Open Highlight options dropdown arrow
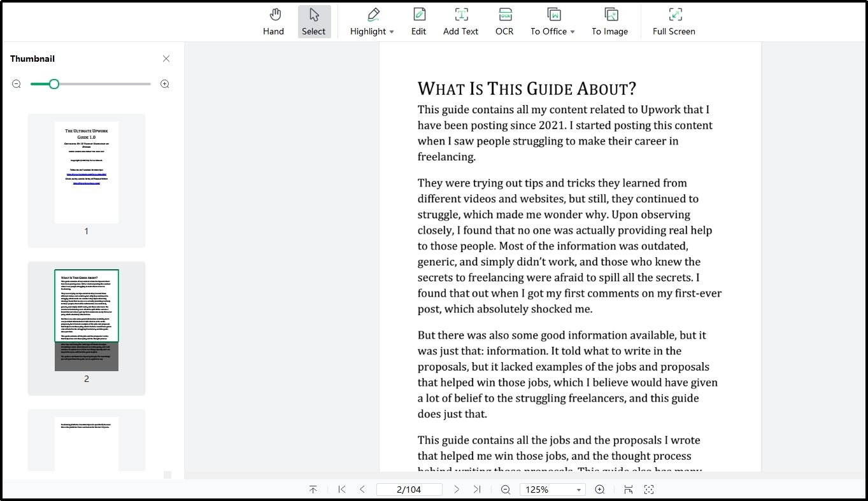The width and height of the screenshot is (868, 501). click(392, 32)
